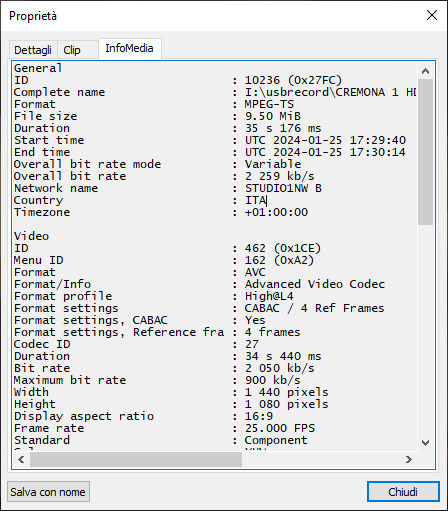Click Display aspect ratio value '16:9'
448x511 pixels.
[x=259, y=416]
